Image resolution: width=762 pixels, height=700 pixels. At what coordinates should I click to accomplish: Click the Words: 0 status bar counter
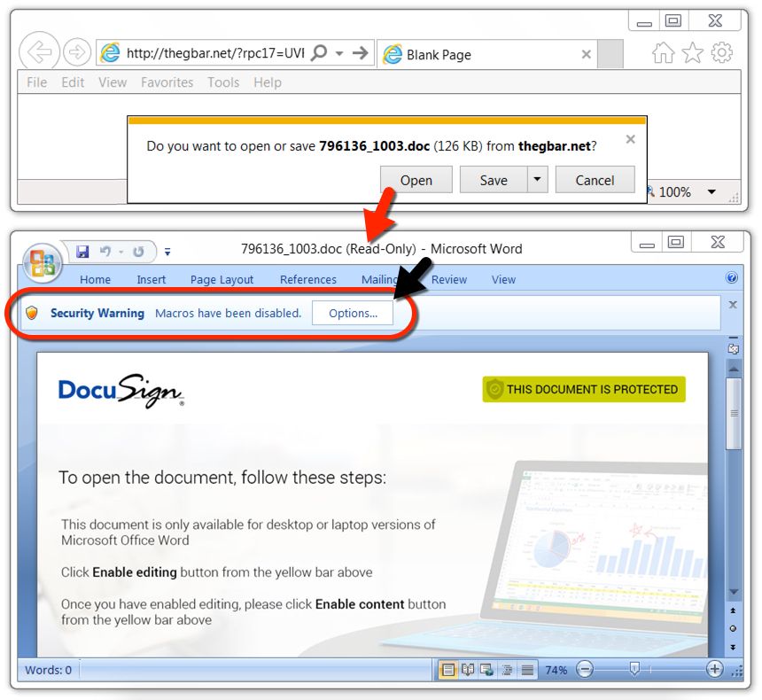coord(48,670)
